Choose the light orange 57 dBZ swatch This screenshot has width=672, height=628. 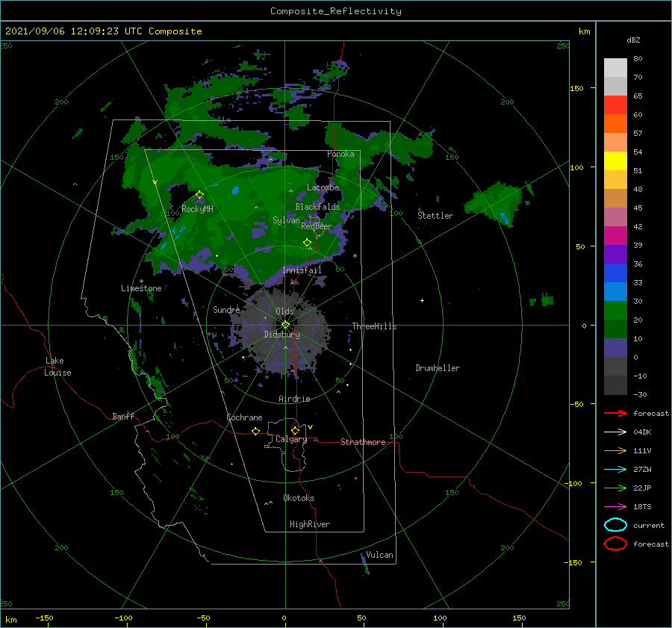(x=615, y=143)
